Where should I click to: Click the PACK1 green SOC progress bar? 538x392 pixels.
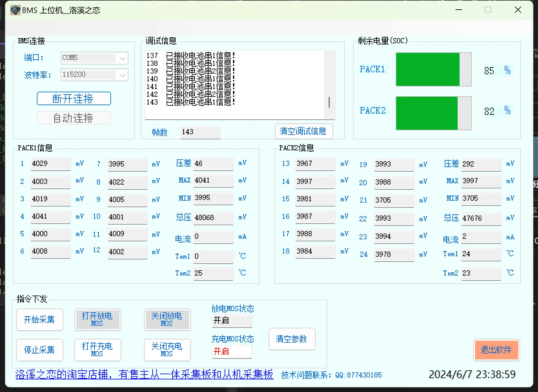(428, 69)
